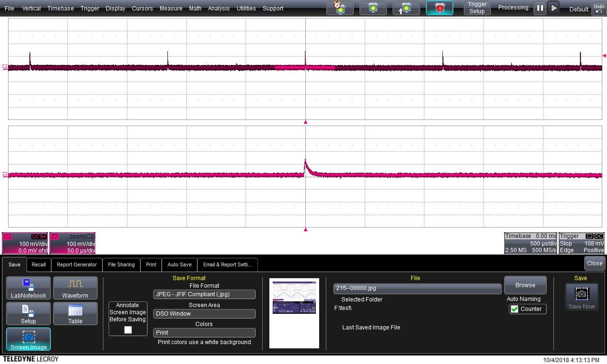Open the Analysis menu
Viewport: 607px width, 364px height.
(x=219, y=9)
